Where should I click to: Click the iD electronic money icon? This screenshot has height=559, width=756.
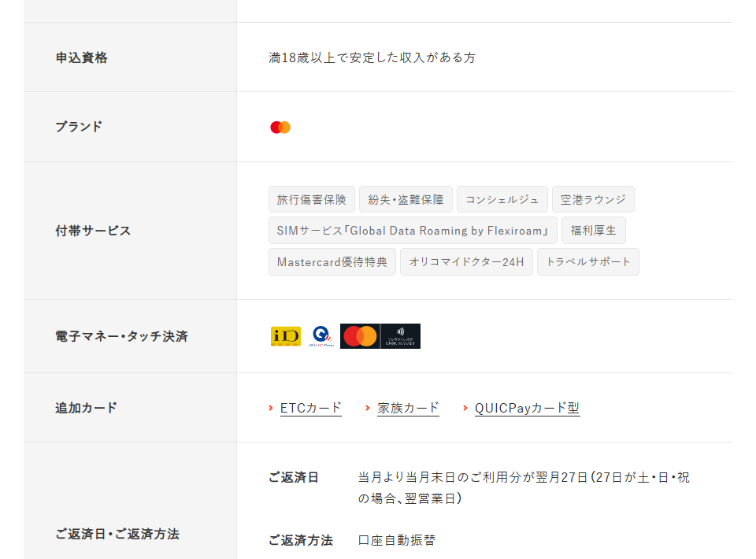tap(285, 336)
